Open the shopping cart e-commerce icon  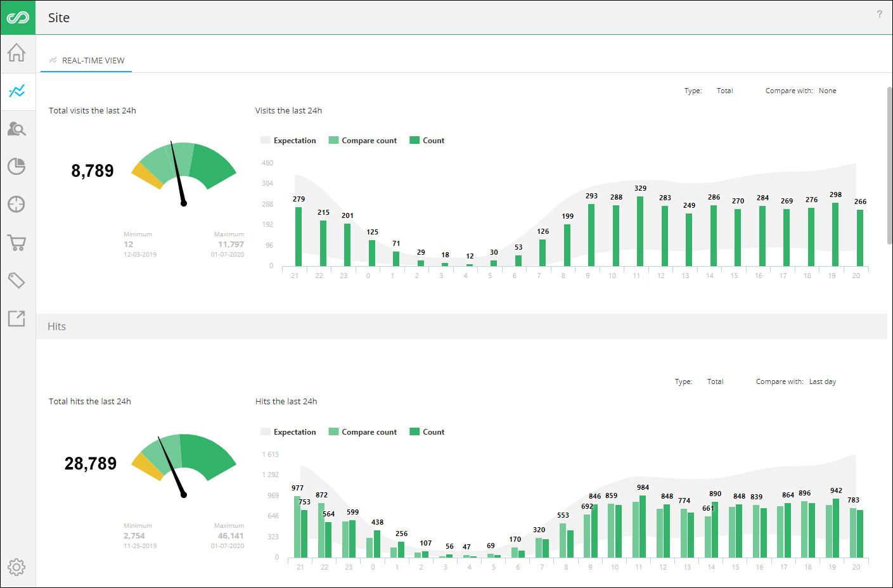(x=17, y=242)
